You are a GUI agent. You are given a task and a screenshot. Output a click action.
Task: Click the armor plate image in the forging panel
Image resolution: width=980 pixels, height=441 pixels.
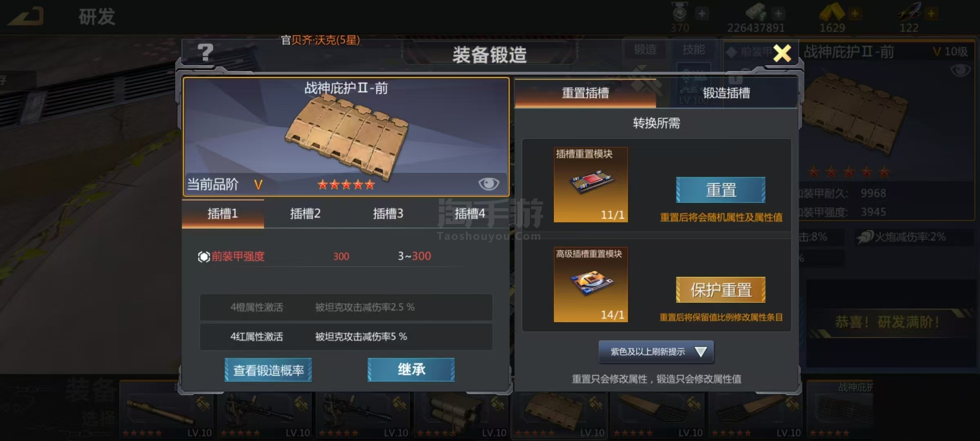[347, 136]
